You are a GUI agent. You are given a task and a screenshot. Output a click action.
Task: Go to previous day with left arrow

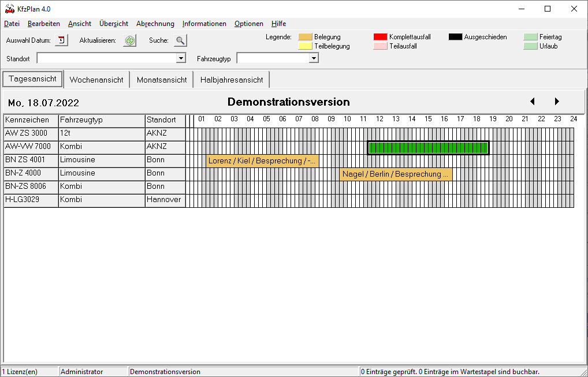tap(532, 102)
